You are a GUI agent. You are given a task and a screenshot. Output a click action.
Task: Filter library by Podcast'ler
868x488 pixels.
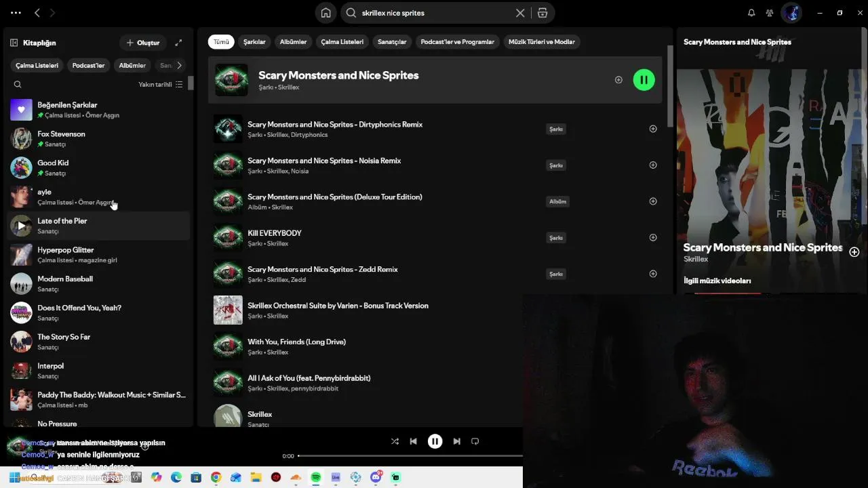tap(88, 66)
